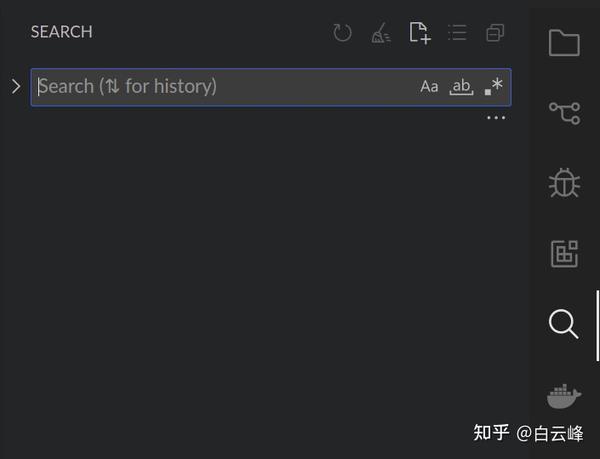Click the 知乎 watermark logo
600x459 pixels.
point(491,433)
